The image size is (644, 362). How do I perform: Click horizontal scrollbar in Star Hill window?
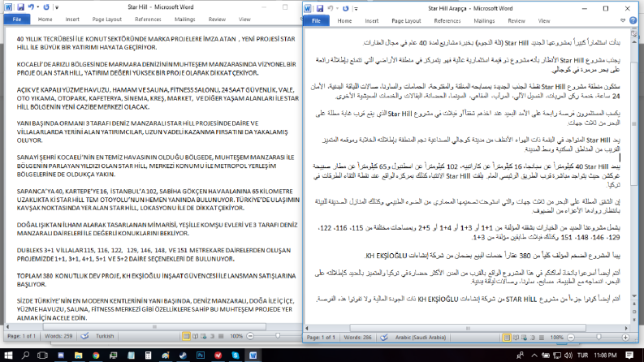154,327
